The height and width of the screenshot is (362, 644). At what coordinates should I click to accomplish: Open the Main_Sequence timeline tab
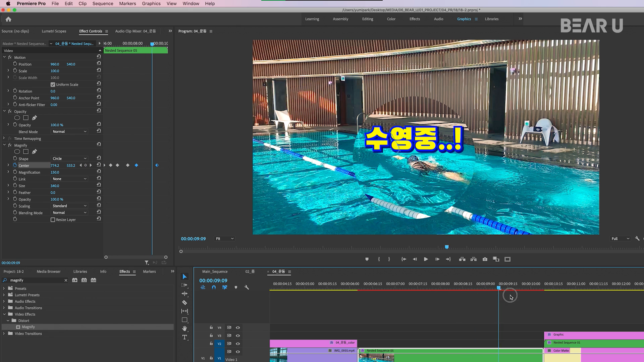[x=215, y=271]
